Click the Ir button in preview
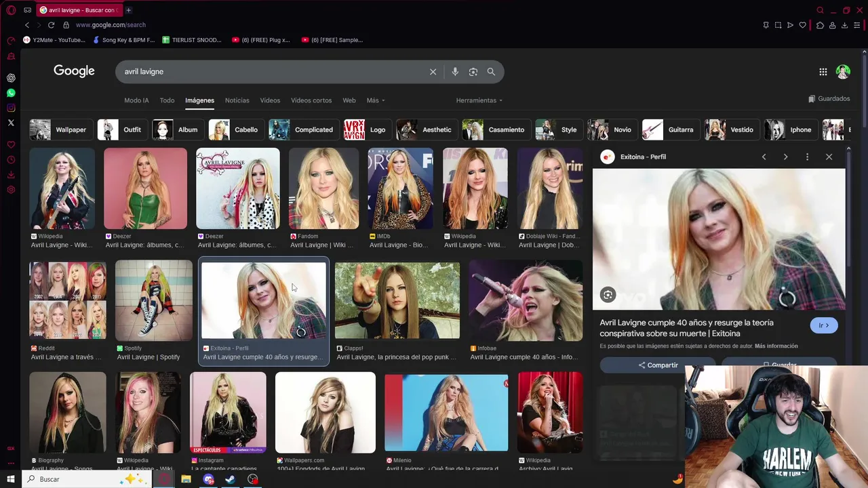 824,325
